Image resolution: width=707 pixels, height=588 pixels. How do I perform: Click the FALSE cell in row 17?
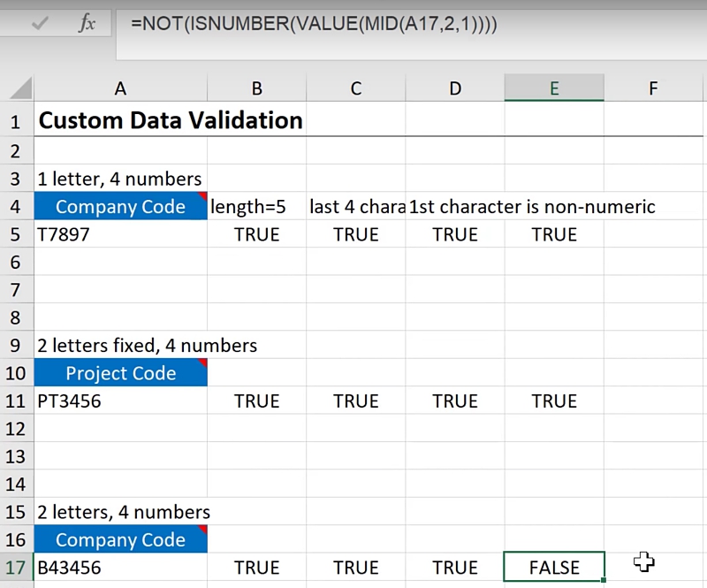(554, 568)
